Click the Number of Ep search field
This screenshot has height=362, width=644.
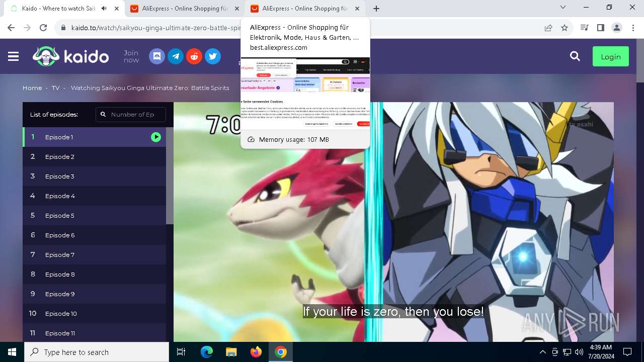pyautogui.click(x=131, y=115)
